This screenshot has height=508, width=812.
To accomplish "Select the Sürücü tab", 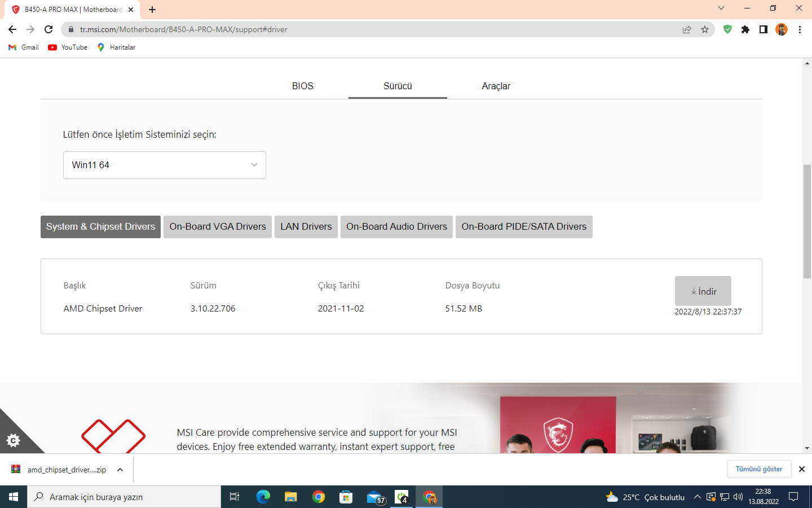I will coord(398,86).
